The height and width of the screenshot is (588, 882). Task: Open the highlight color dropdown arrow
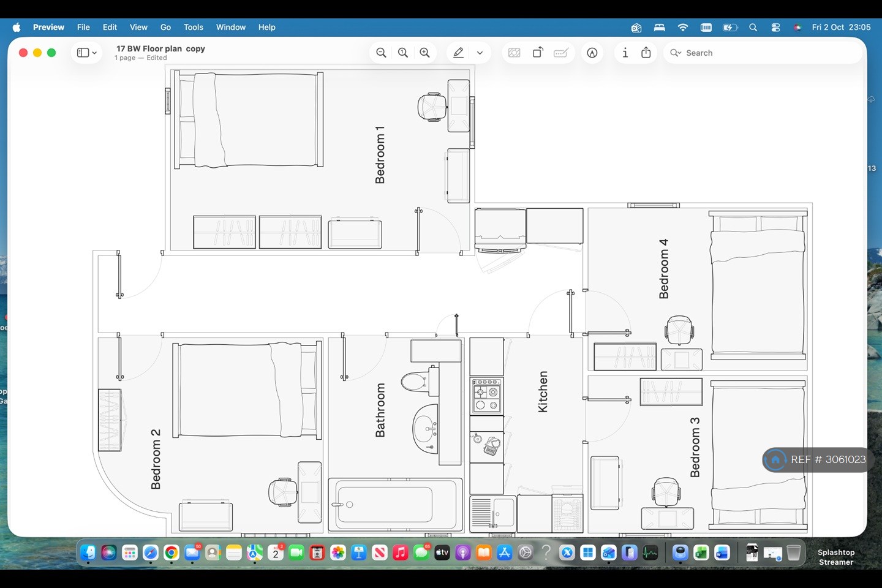[x=480, y=53]
